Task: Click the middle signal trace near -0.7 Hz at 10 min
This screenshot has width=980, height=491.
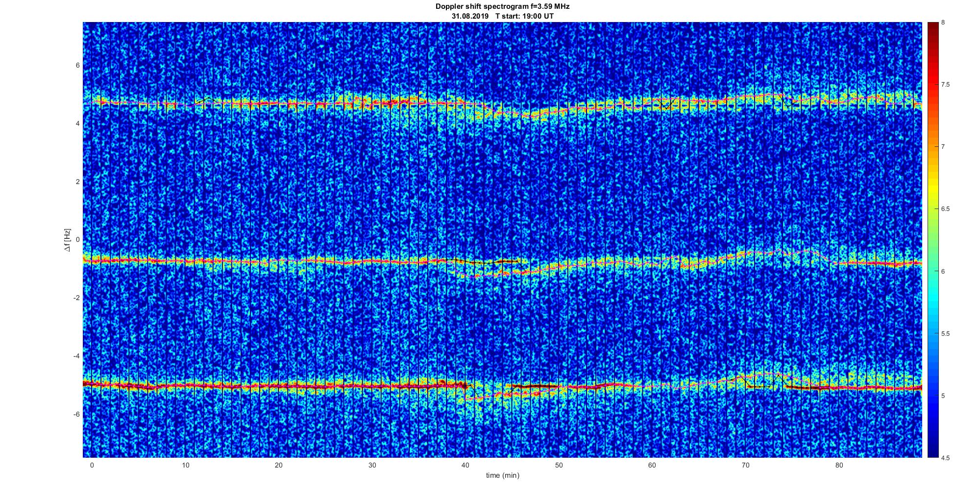Action: (185, 261)
